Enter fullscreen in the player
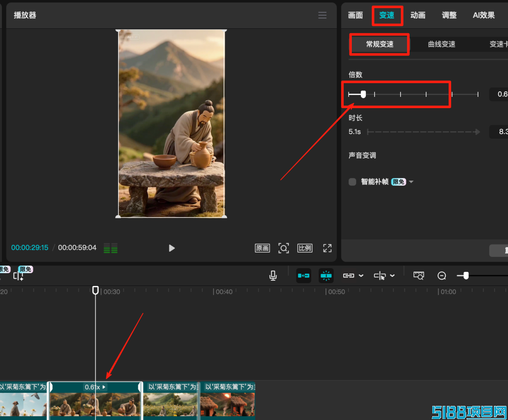Viewport: 508px width, 420px height. click(x=327, y=248)
